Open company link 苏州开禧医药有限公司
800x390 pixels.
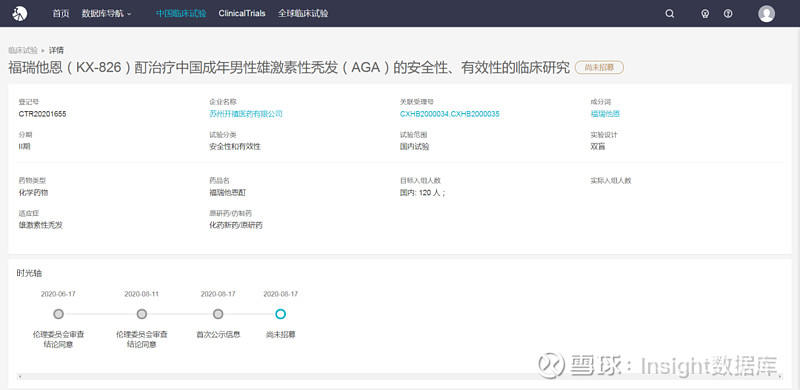click(246, 114)
